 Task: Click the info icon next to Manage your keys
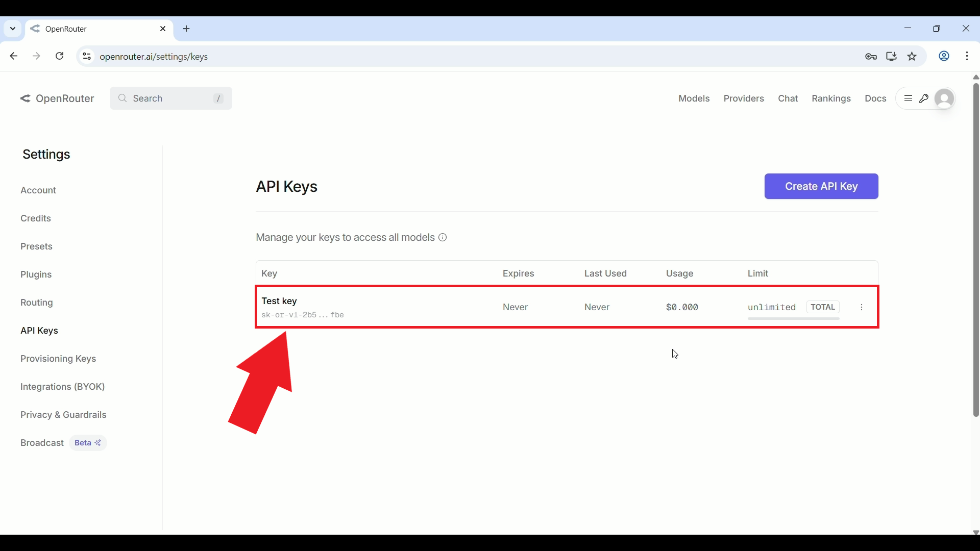(x=442, y=237)
